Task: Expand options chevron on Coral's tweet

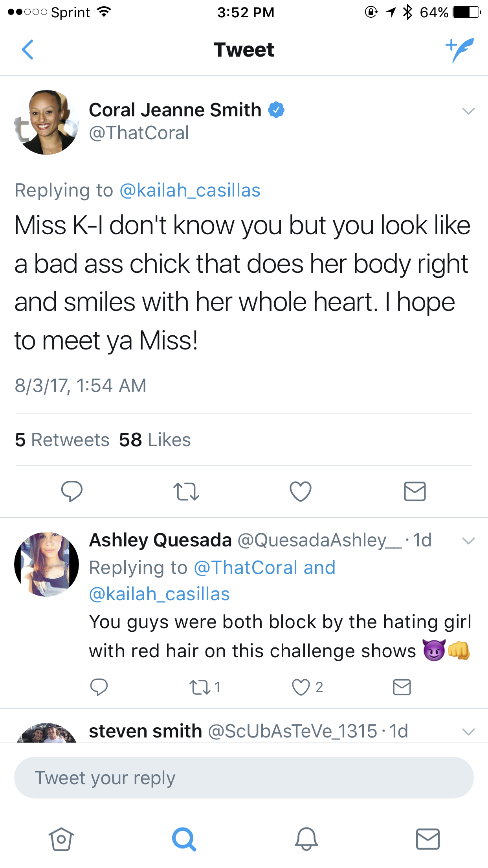Action: (468, 111)
